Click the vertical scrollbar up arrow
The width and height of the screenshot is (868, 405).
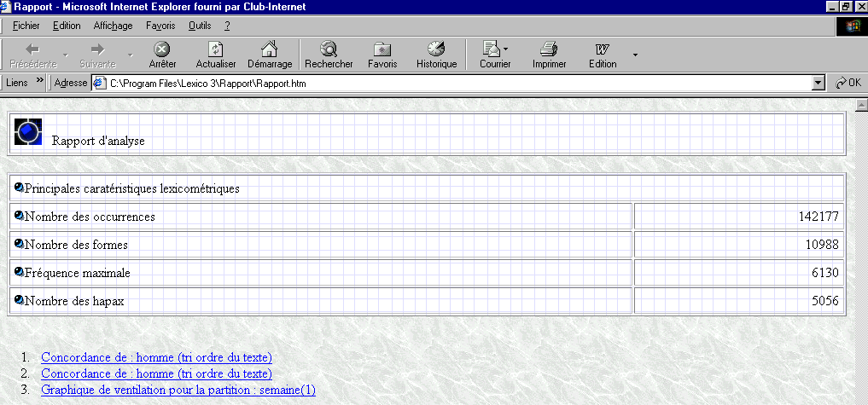[x=860, y=106]
